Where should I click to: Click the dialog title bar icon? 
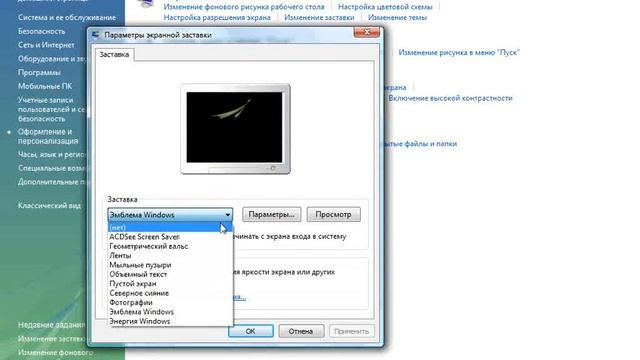pyautogui.click(x=96, y=35)
